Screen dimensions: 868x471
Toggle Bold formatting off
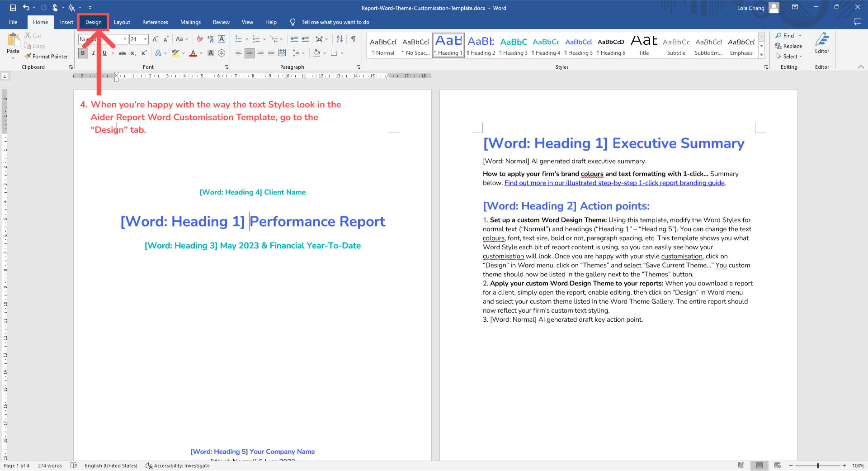pos(83,53)
